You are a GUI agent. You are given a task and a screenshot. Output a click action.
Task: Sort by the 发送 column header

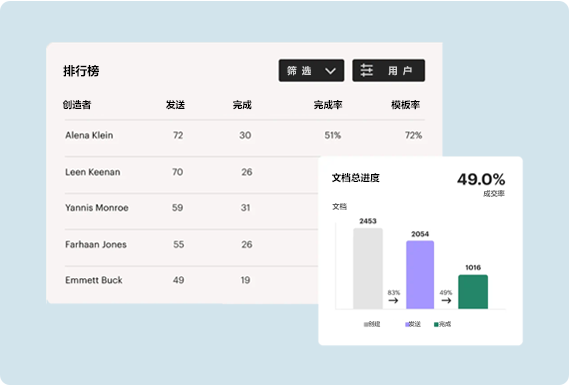176,105
